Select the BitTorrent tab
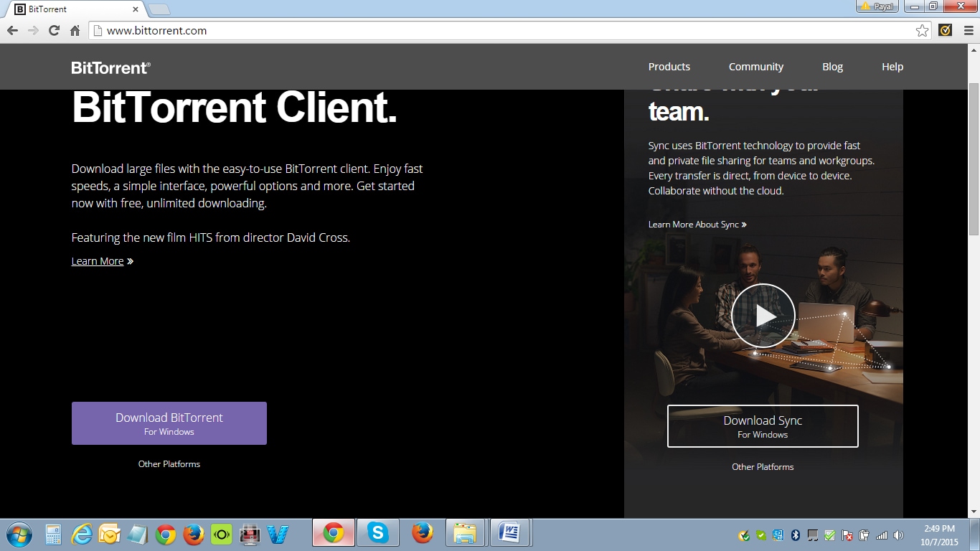 (75, 9)
